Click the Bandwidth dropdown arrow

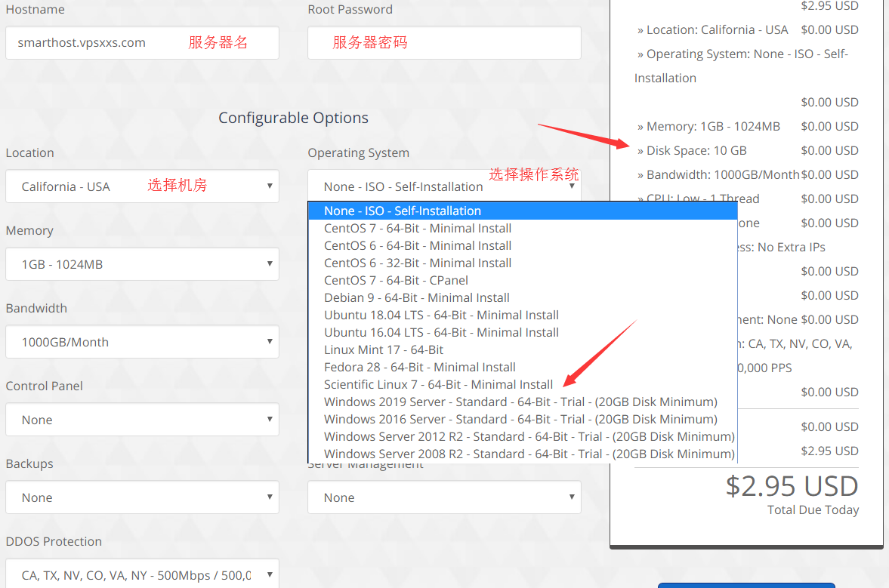click(x=270, y=341)
